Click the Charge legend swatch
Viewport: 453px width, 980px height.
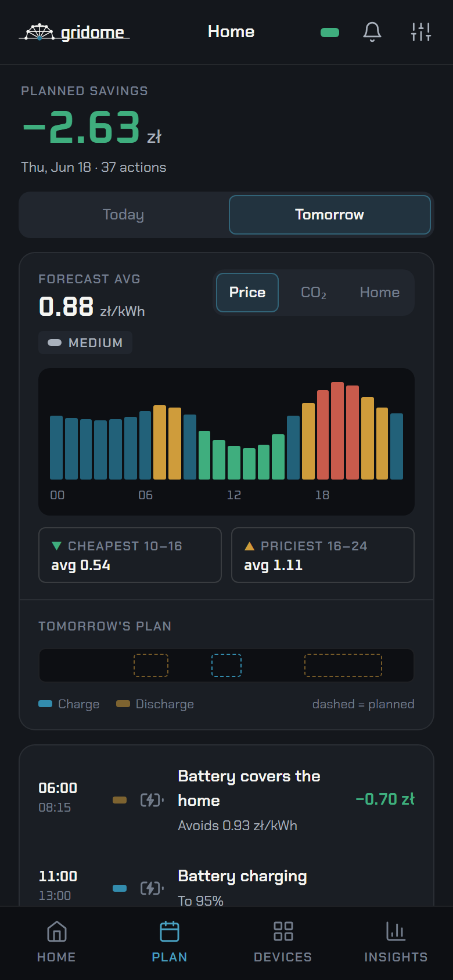tap(45, 704)
